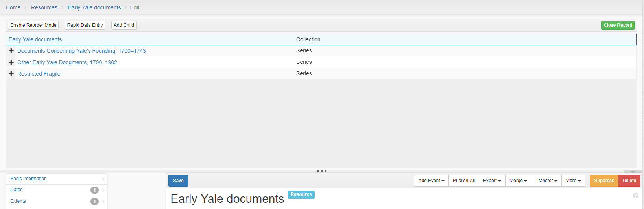Open the Export dropdown menu

(x=492, y=181)
